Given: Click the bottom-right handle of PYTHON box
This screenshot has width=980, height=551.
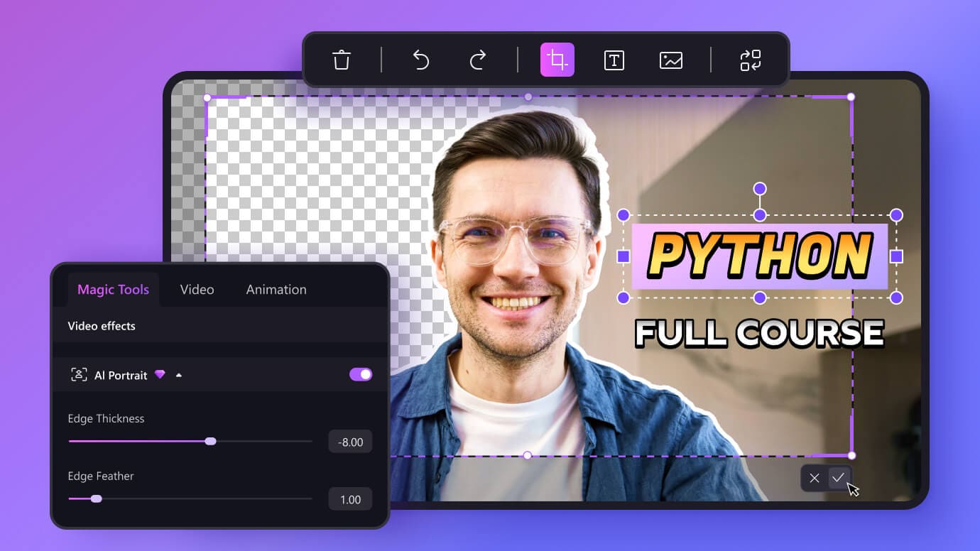Looking at the screenshot, I should click(896, 298).
